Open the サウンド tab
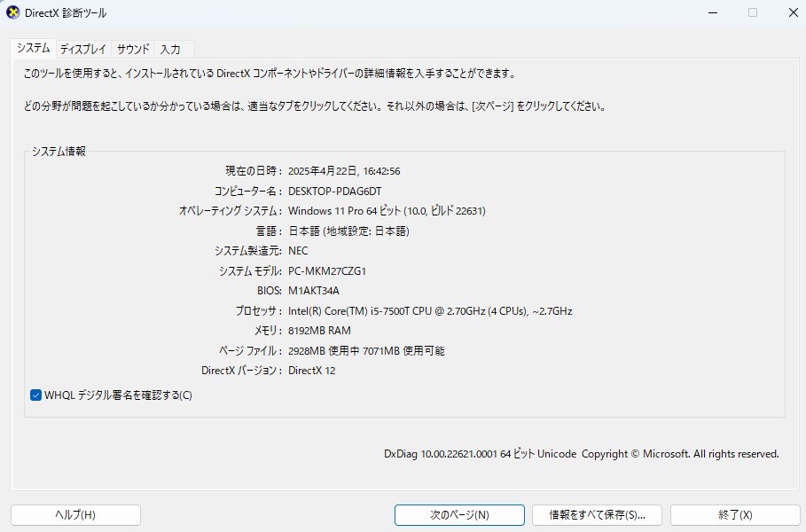 (x=133, y=50)
